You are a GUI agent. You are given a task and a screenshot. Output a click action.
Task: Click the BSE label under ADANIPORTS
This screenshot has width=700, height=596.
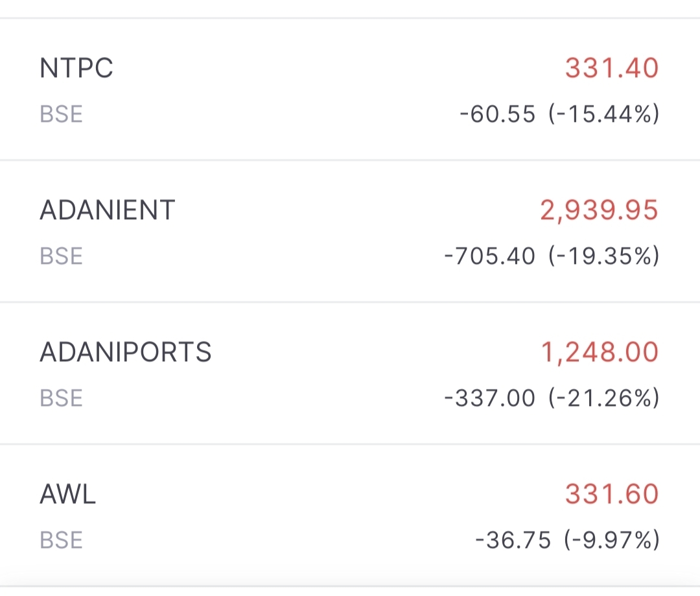point(62,398)
